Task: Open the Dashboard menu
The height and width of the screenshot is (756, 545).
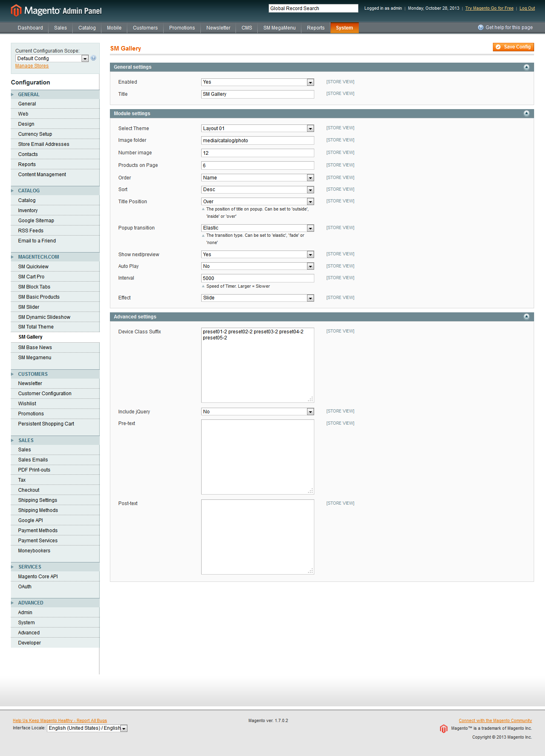Action: 30,28
